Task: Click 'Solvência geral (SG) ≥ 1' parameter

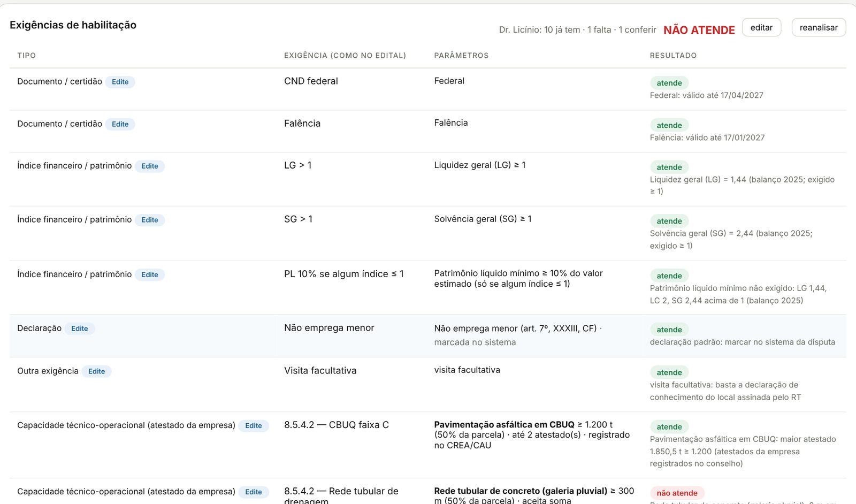Action: point(483,219)
